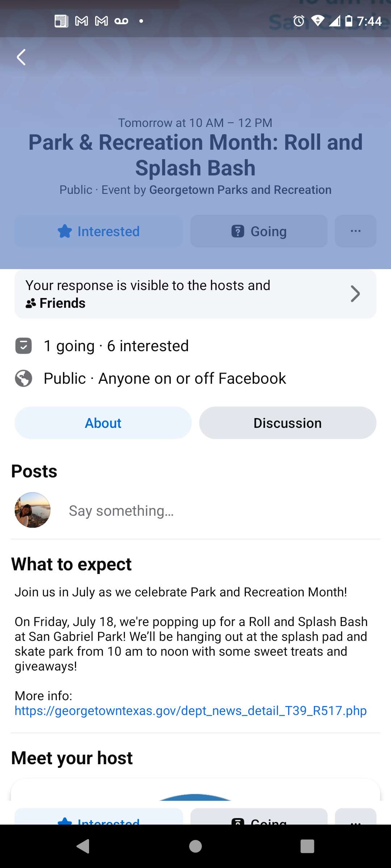This screenshot has height=868, width=391.
Task: Tap the Android home button
Action: [195, 846]
